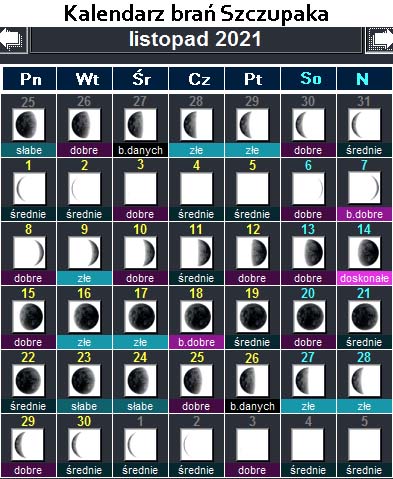
Task: Click the 'słabe' label on day 23
Action: coord(84,406)
